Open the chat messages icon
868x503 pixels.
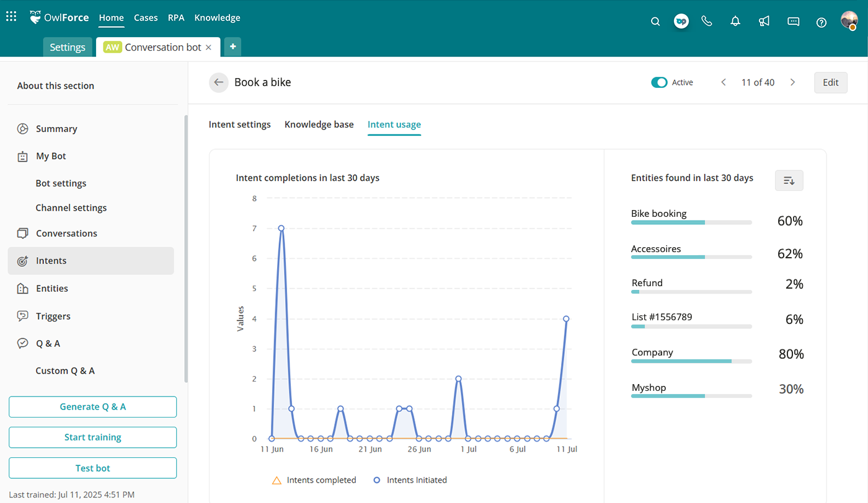click(793, 22)
